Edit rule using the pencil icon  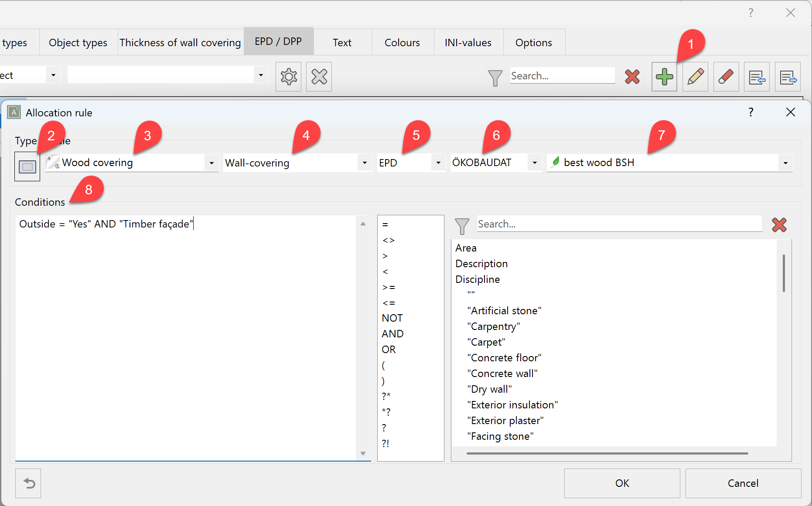click(x=695, y=77)
